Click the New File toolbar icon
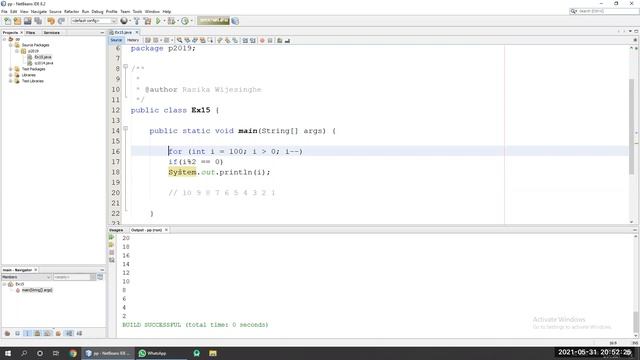640x360 pixels. [7, 21]
